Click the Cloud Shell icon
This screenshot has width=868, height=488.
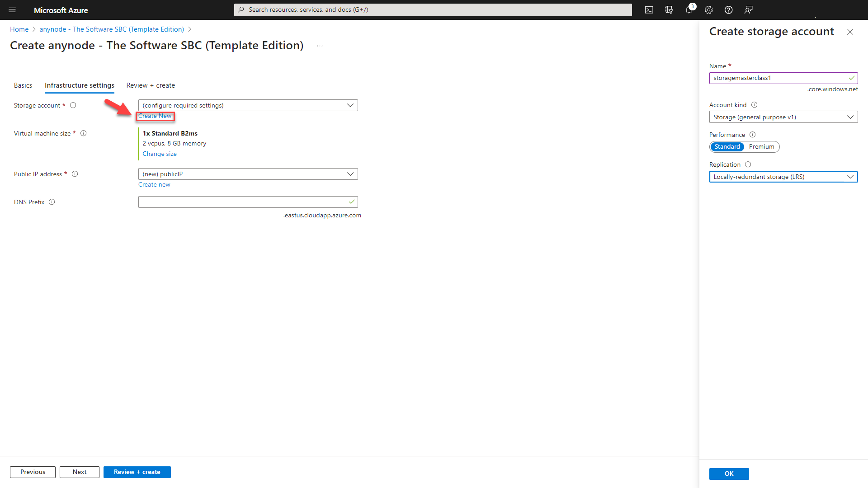pyautogui.click(x=650, y=10)
